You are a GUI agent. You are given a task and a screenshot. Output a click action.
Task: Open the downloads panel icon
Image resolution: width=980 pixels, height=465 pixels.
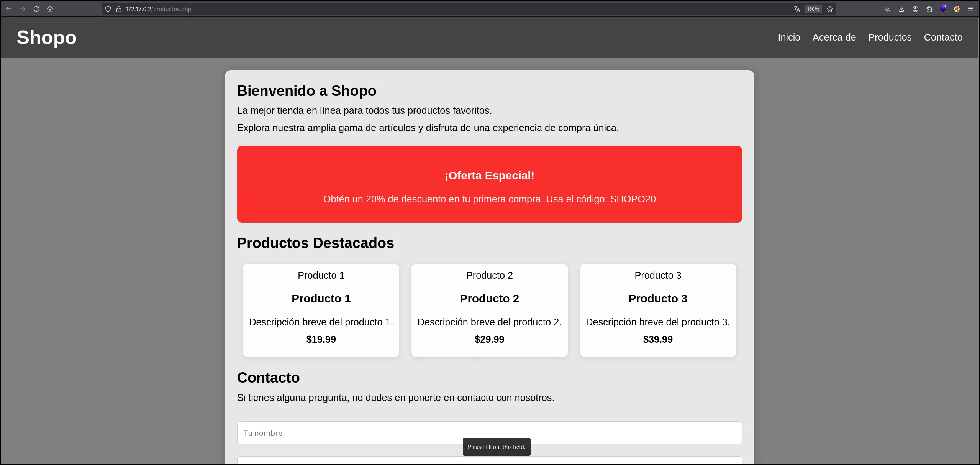pos(901,9)
